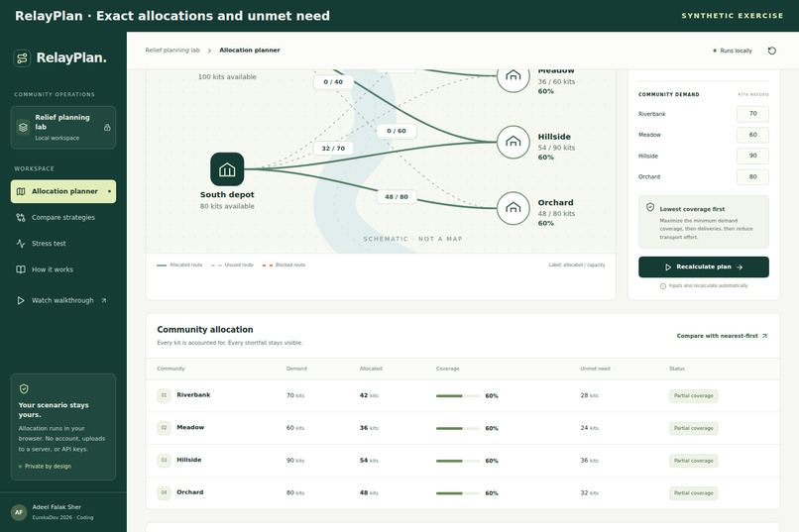Click the play icon in Recalculate plan
This screenshot has width=799, height=532.
point(668,266)
